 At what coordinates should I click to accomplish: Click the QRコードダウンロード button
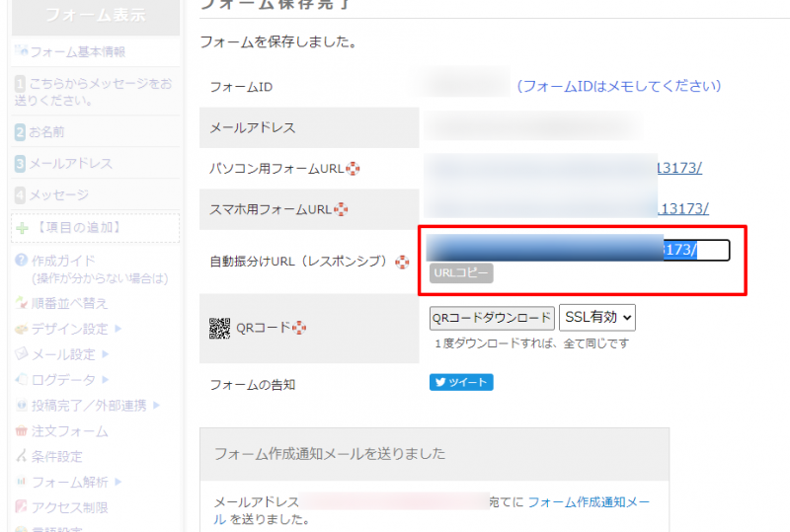[x=492, y=318]
